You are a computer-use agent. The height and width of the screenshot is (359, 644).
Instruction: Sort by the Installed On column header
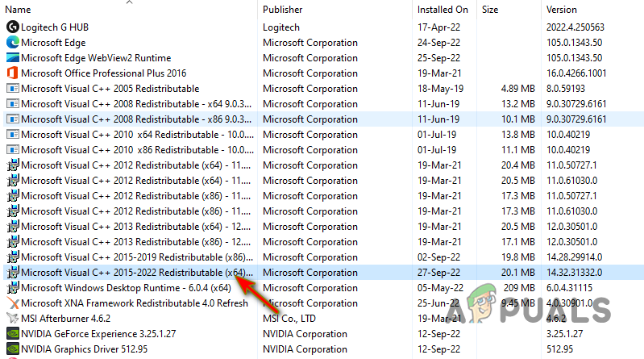tap(442, 10)
